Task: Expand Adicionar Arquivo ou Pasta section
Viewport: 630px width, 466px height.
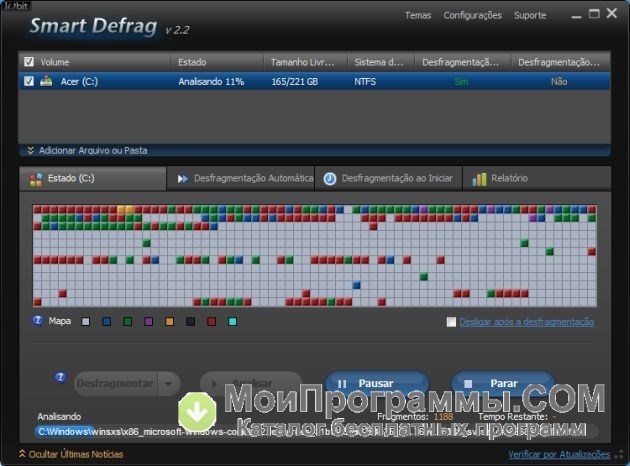Action: pyautogui.click(x=93, y=151)
